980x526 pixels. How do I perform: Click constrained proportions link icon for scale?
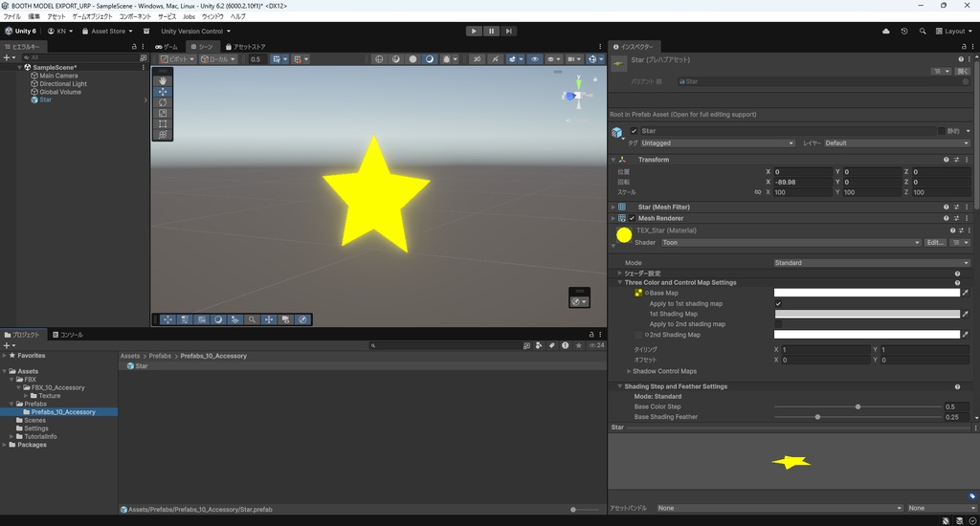(758, 192)
